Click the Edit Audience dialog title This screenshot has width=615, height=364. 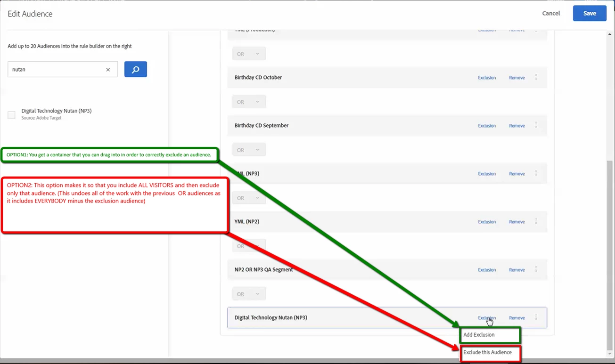pos(30,14)
